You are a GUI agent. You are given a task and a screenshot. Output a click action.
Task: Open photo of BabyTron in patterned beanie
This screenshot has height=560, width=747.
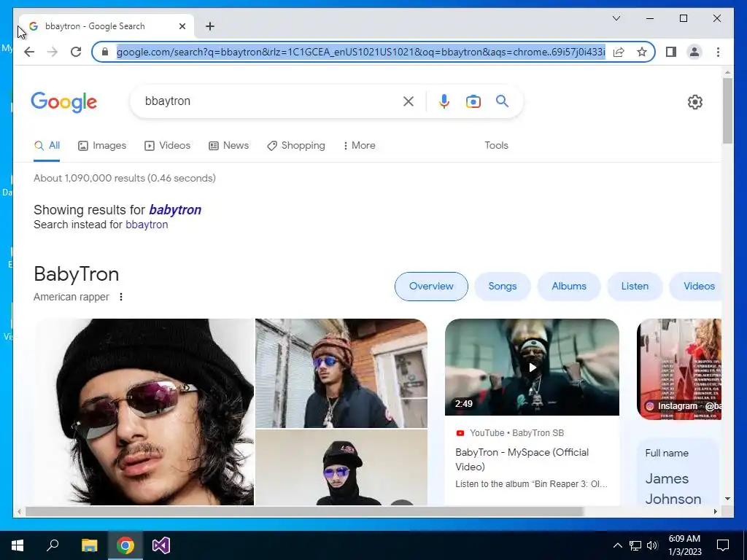coord(341,373)
